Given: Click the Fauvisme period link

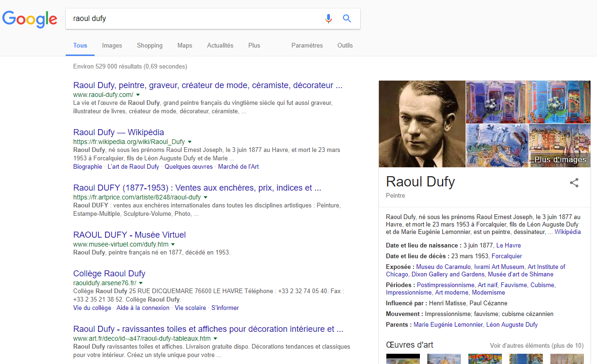Looking at the screenshot, I should click(x=514, y=285).
